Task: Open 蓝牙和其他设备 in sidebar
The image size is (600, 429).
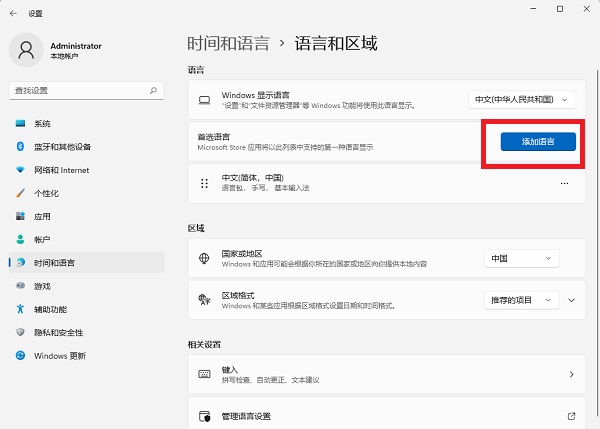Action: tap(62, 147)
